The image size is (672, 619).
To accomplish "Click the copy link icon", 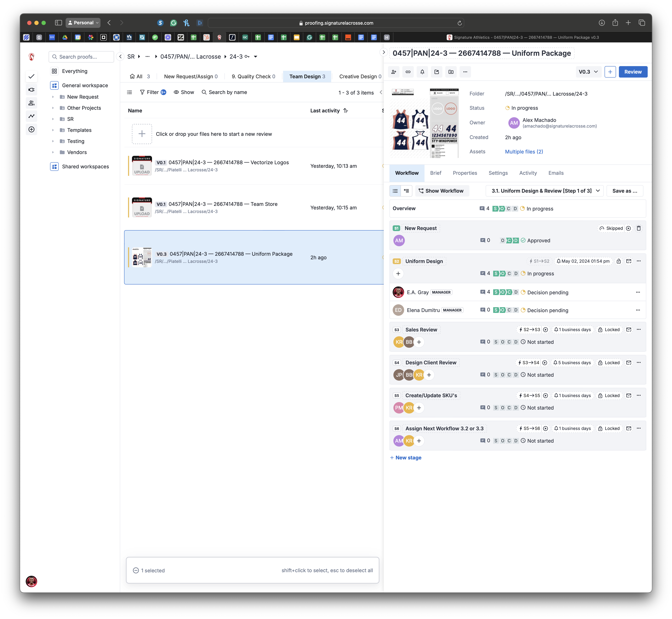I will tap(408, 72).
